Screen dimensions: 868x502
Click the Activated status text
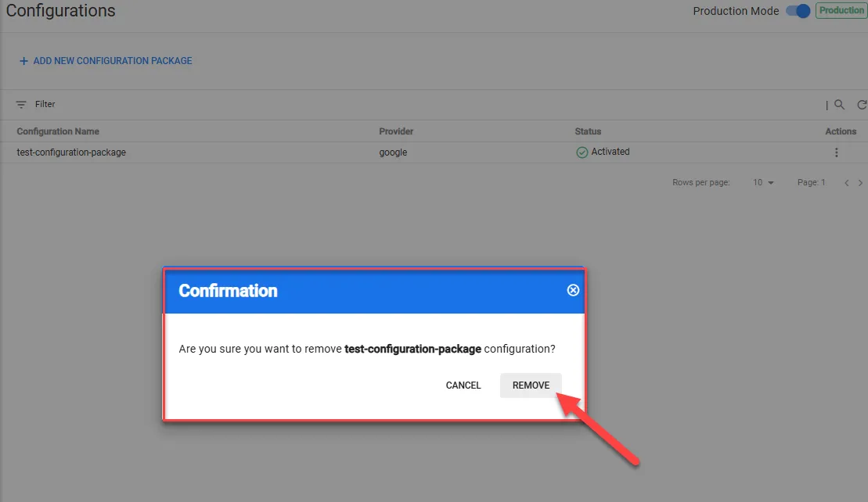click(610, 152)
